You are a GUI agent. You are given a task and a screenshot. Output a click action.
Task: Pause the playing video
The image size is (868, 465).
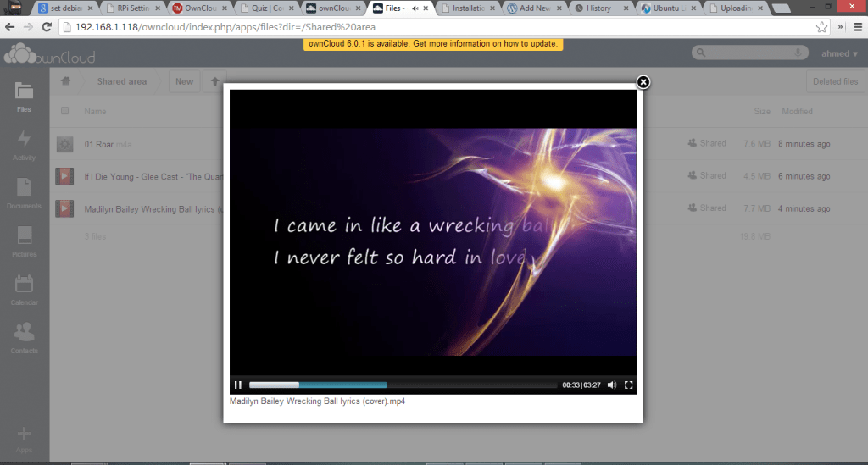tap(238, 385)
